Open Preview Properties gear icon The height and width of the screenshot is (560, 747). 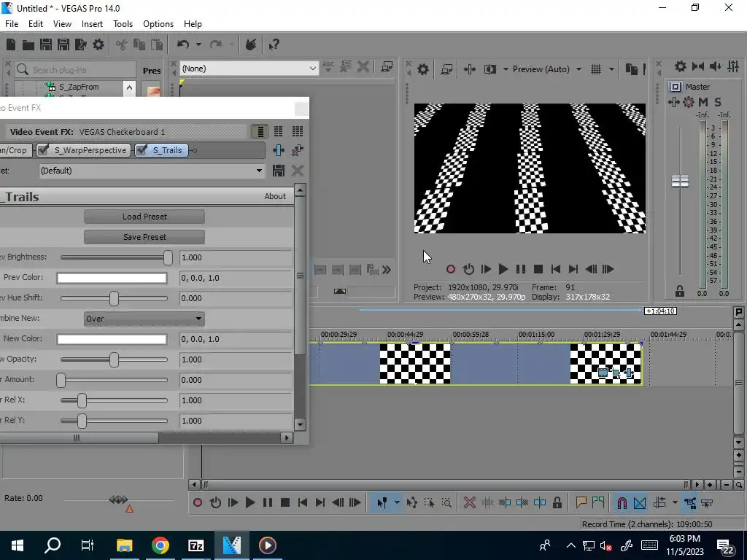tap(422, 69)
